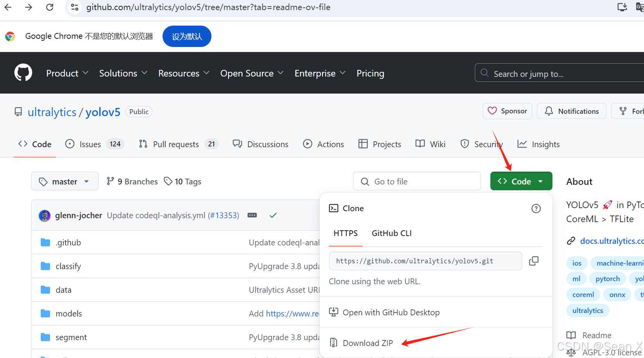Toggle the green Code dropdown button
Viewport: 644px width, 358px height.
coord(521,181)
